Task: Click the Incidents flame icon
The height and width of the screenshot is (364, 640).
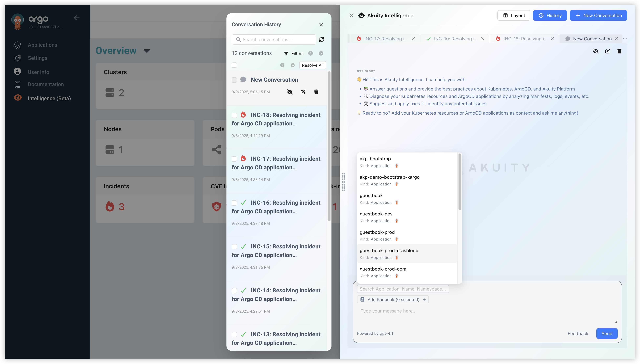Action: point(110,206)
